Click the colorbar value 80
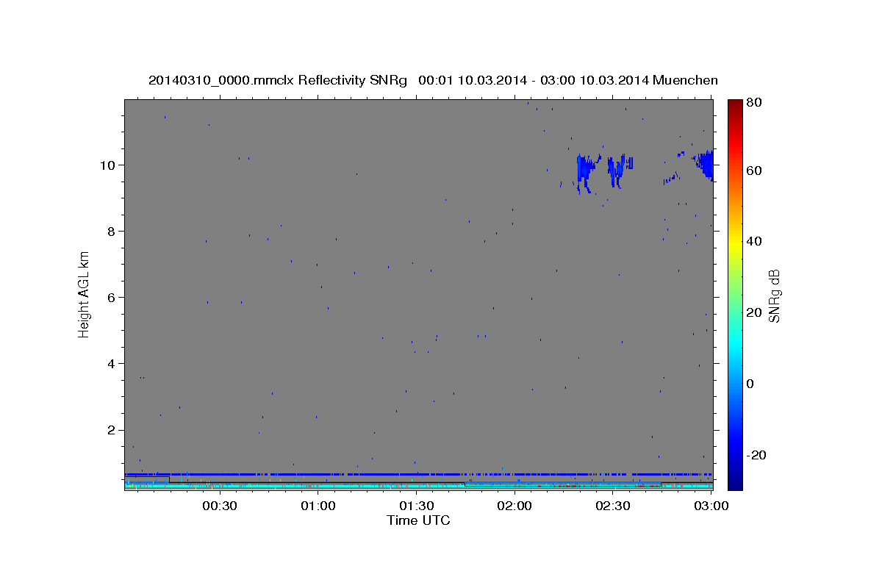 [754, 103]
